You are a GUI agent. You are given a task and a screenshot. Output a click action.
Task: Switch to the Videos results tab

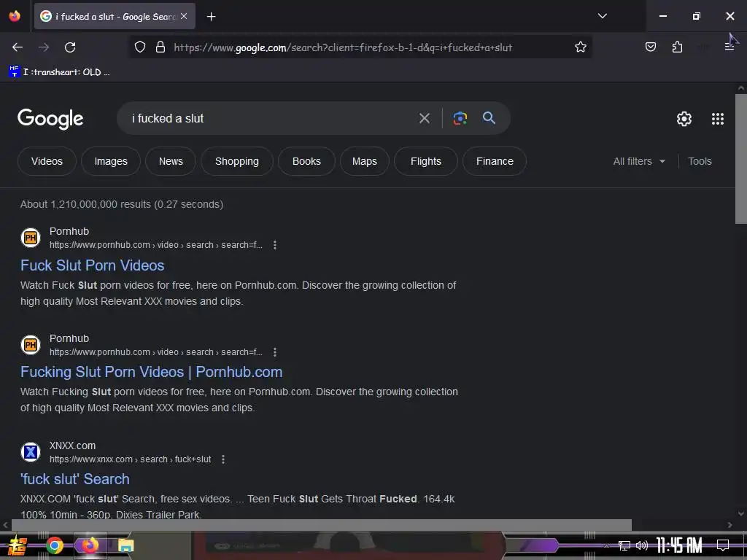click(x=47, y=161)
